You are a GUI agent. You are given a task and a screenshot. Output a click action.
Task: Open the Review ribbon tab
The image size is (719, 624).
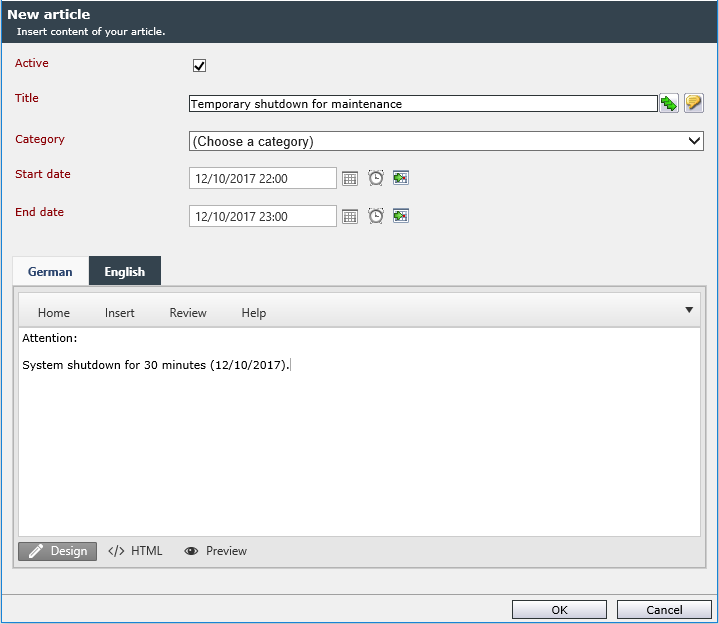(x=188, y=313)
